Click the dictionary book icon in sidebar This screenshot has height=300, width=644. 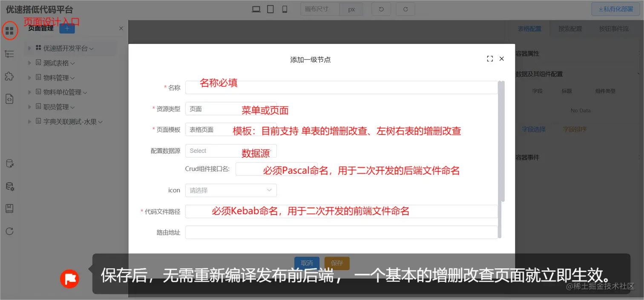(x=10, y=208)
